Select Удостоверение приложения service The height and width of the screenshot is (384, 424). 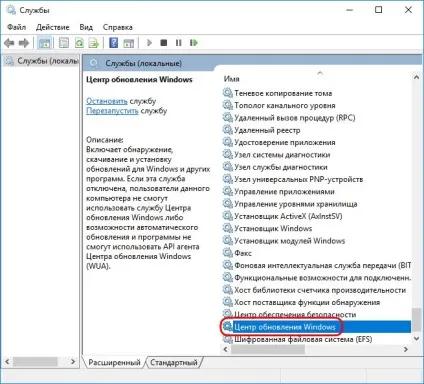tap(285, 143)
